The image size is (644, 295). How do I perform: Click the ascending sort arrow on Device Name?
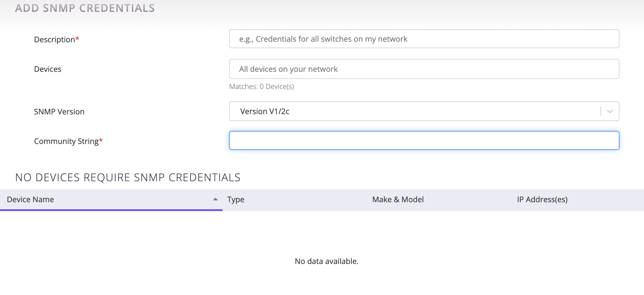pos(214,199)
